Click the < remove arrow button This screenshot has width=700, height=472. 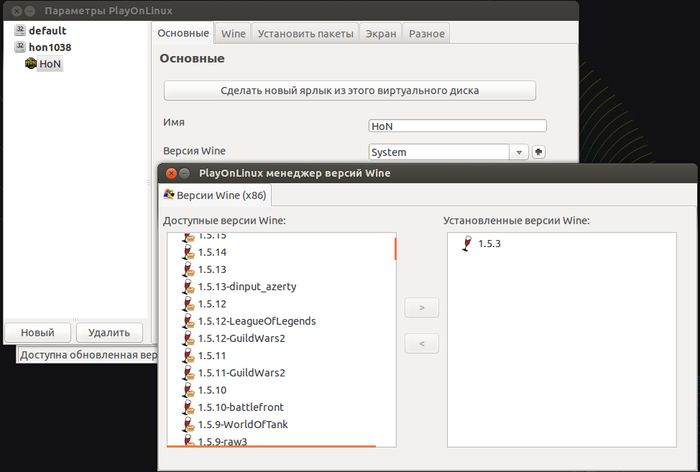[421, 344]
